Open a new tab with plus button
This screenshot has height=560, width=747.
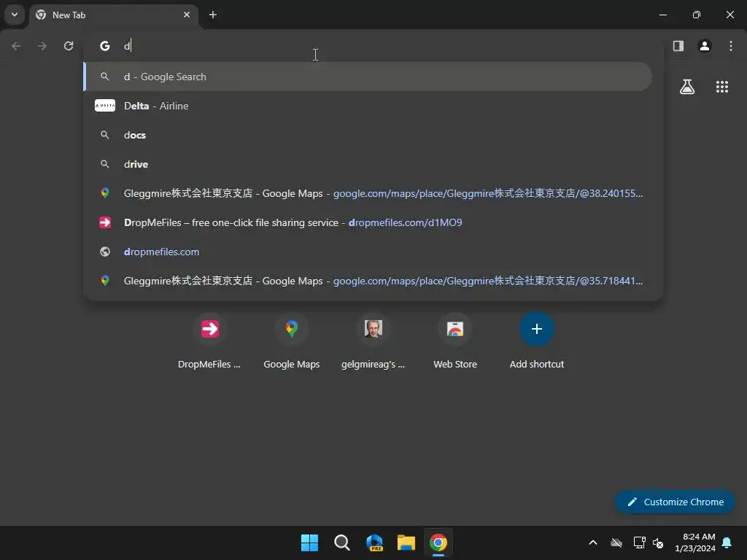pyautogui.click(x=213, y=15)
